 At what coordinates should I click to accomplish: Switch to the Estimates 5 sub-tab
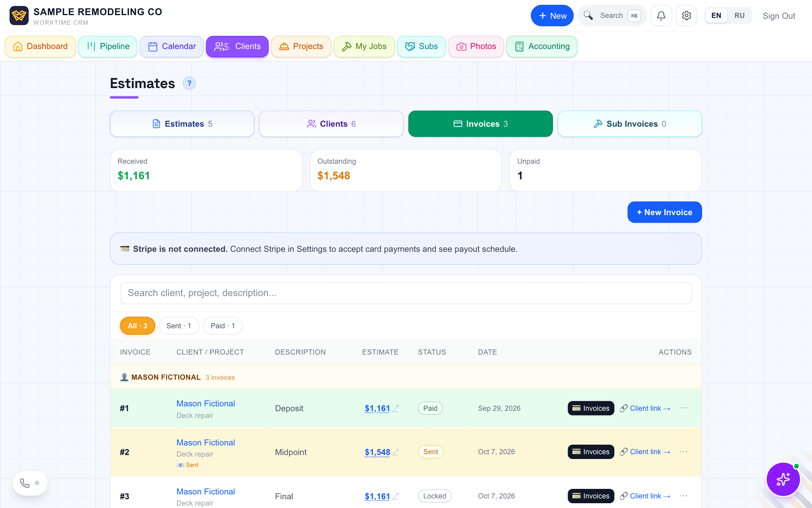[182, 124]
